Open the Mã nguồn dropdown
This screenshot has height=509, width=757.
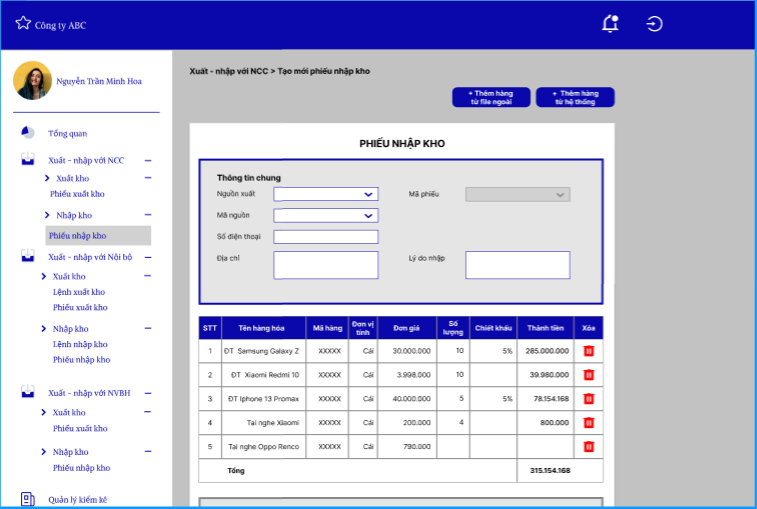[x=326, y=215]
